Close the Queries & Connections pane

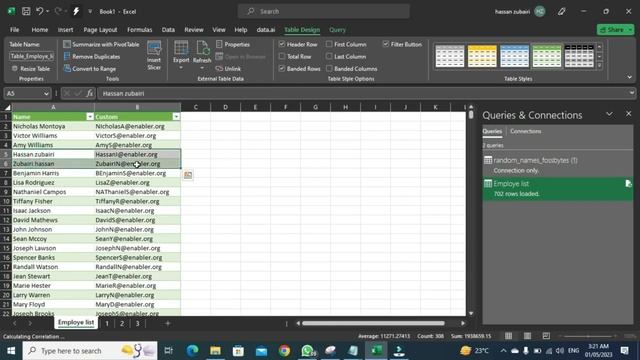pos(629,114)
